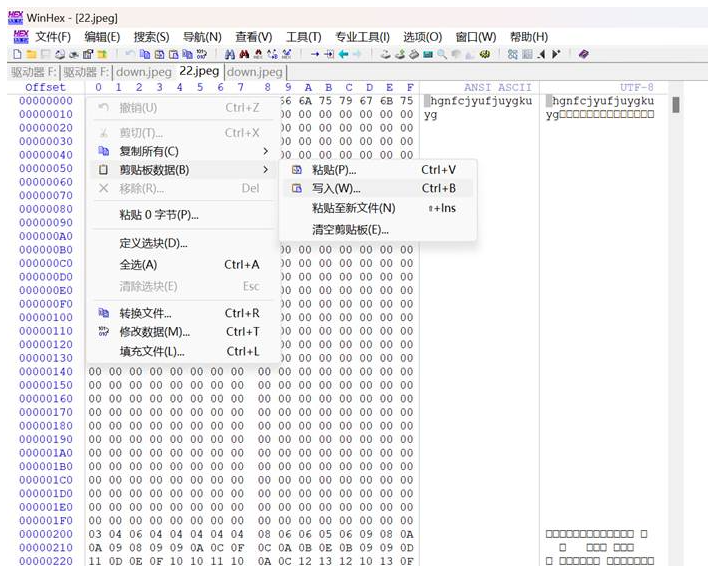Screen dimensions: 708x582
Task: Click the faded Forward arrow icon
Action: point(357,54)
